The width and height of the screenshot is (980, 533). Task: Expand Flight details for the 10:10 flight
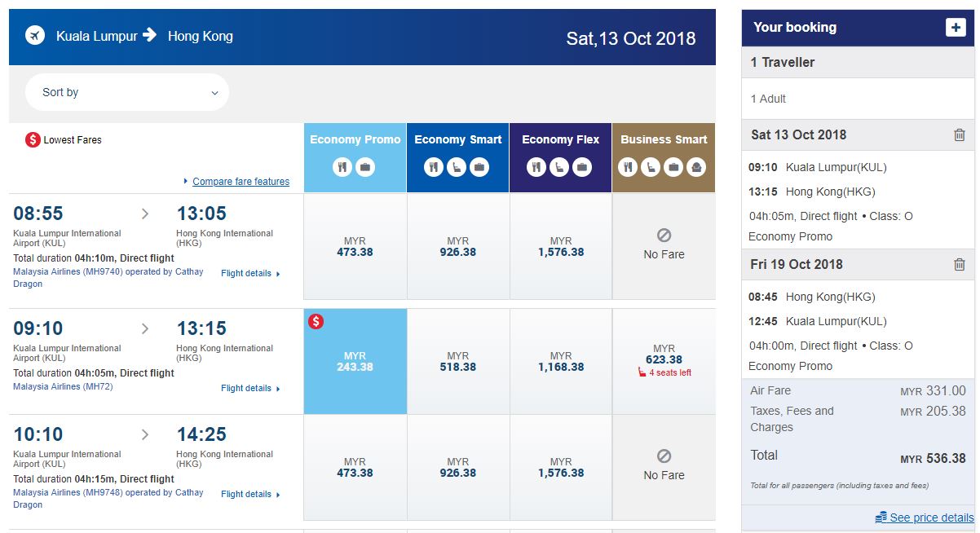pyautogui.click(x=250, y=495)
